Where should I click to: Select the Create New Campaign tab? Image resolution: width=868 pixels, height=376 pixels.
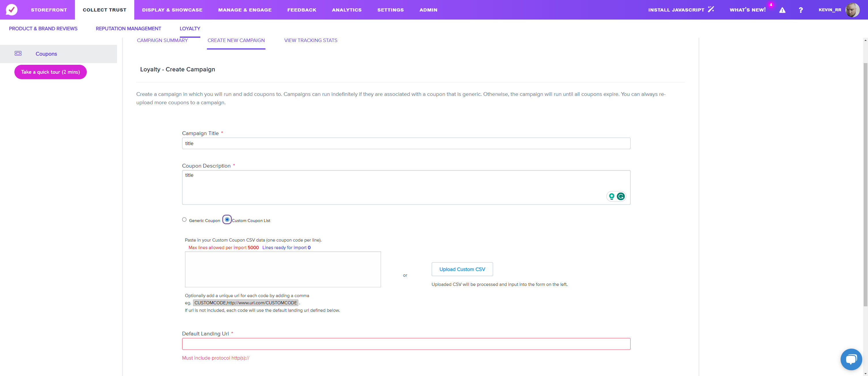click(x=236, y=40)
